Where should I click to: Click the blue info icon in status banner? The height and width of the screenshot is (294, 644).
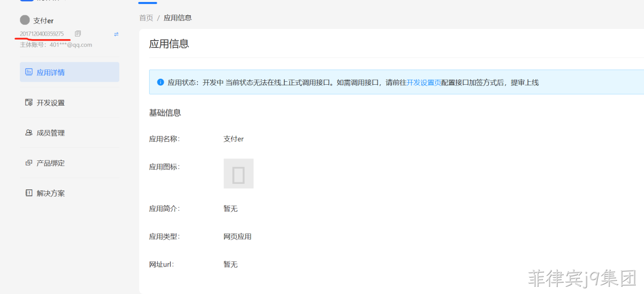click(160, 82)
